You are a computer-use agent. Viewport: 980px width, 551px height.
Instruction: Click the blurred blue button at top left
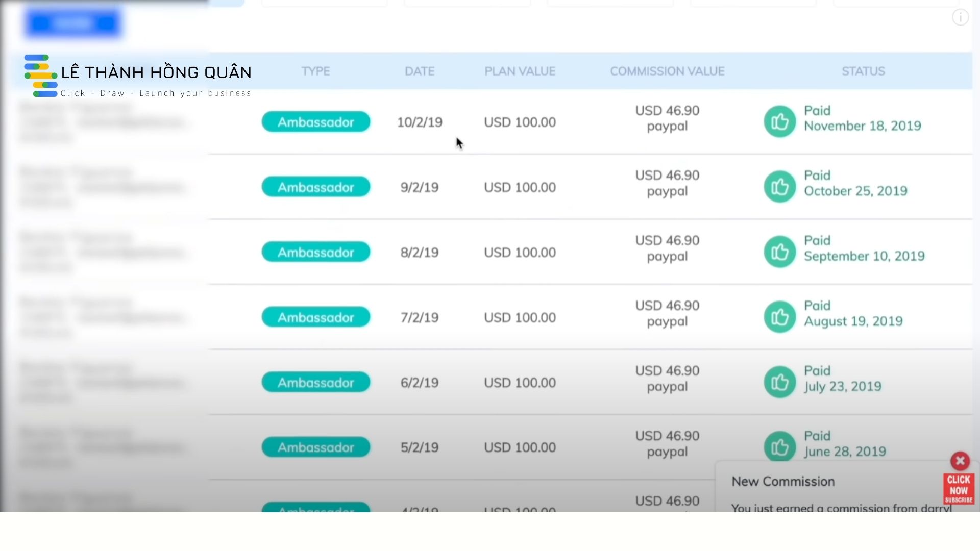(x=73, y=23)
